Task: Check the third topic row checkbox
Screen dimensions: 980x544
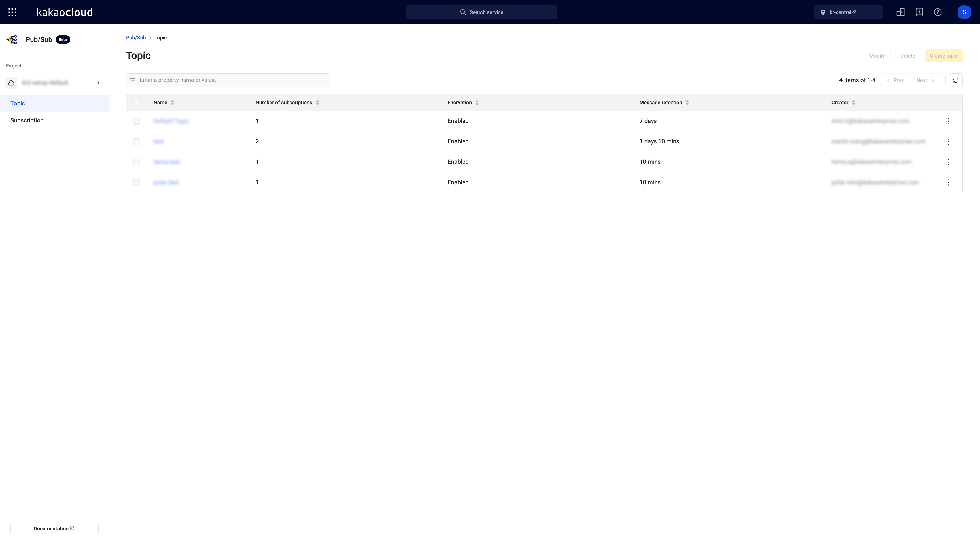Action: (137, 162)
